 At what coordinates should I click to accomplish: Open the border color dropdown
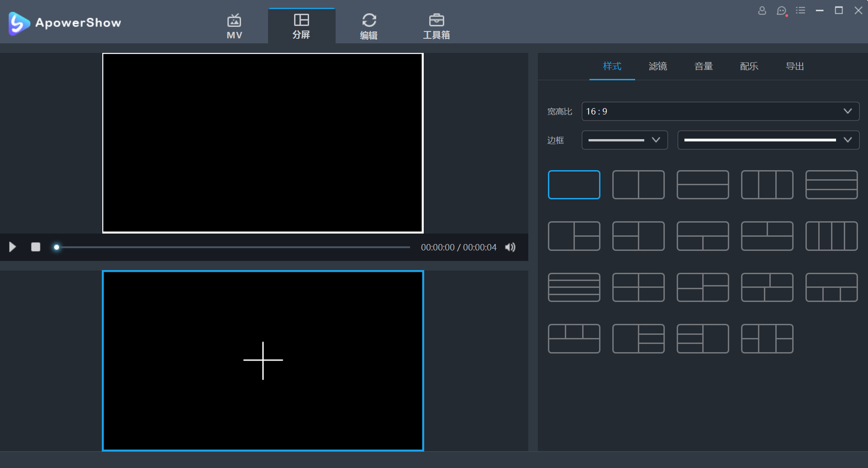(x=768, y=140)
